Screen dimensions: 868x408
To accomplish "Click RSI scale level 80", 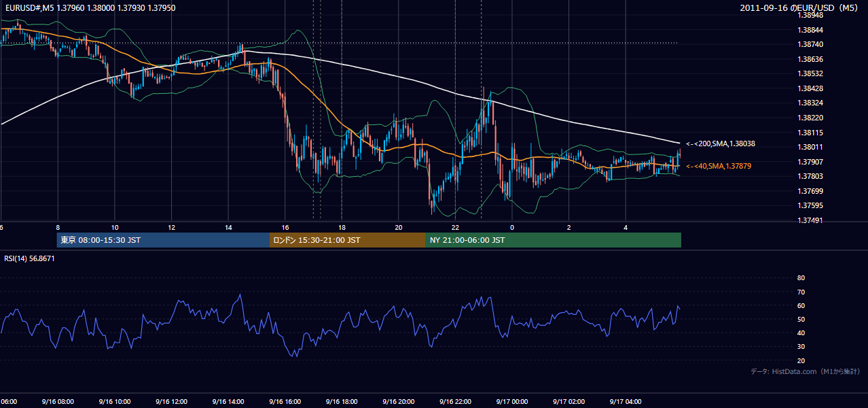I will tap(801, 278).
